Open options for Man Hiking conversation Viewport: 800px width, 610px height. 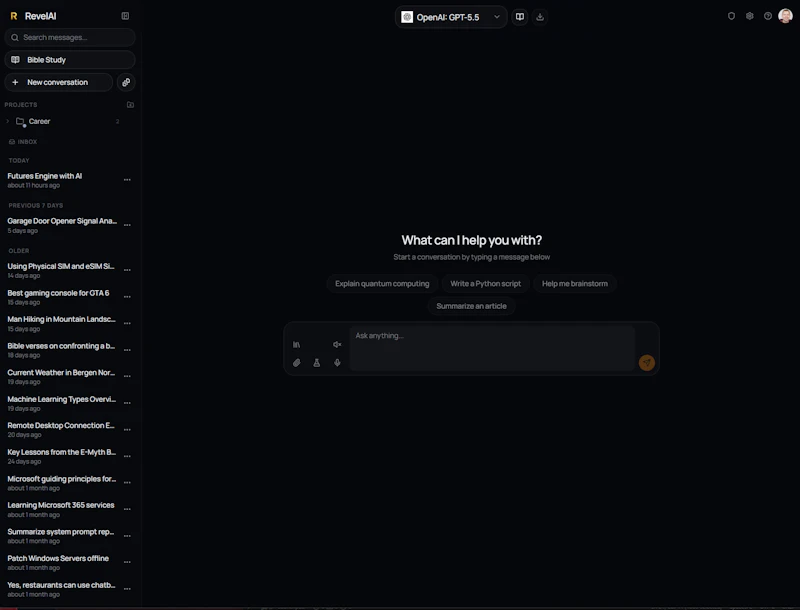click(x=127, y=323)
